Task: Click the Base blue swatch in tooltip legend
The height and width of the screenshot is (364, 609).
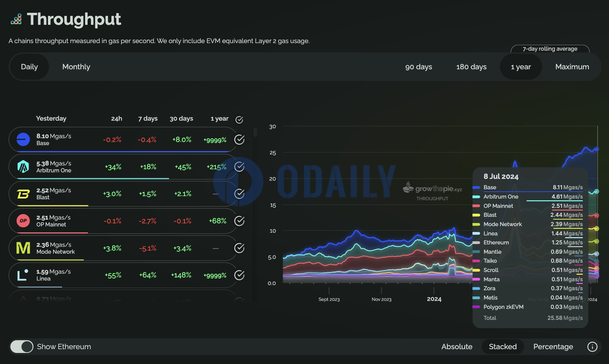Action: tap(476, 188)
